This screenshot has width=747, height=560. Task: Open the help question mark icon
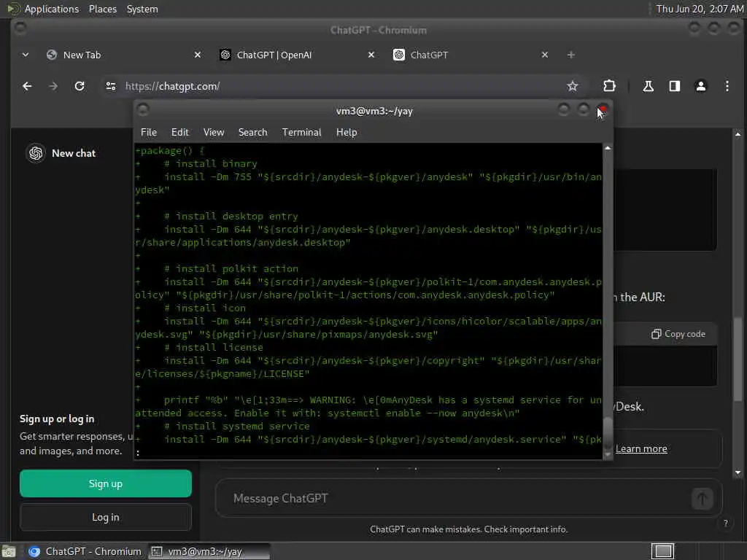click(x=726, y=524)
